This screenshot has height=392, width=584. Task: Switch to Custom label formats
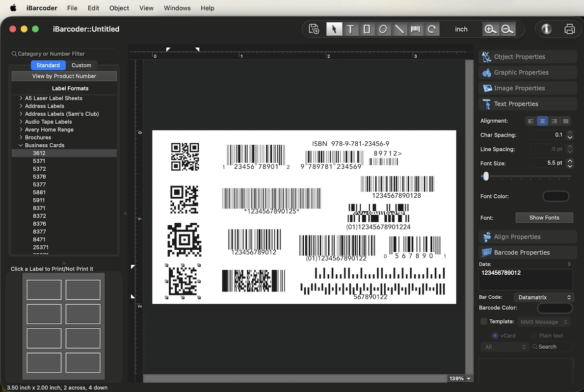click(x=81, y=65)
